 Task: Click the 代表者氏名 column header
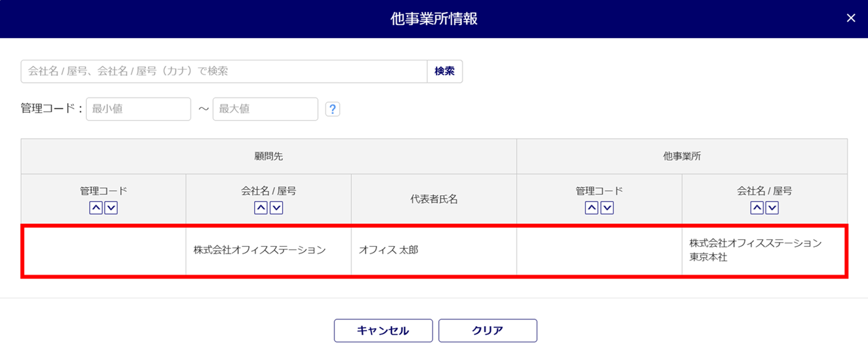coord(434,199)
